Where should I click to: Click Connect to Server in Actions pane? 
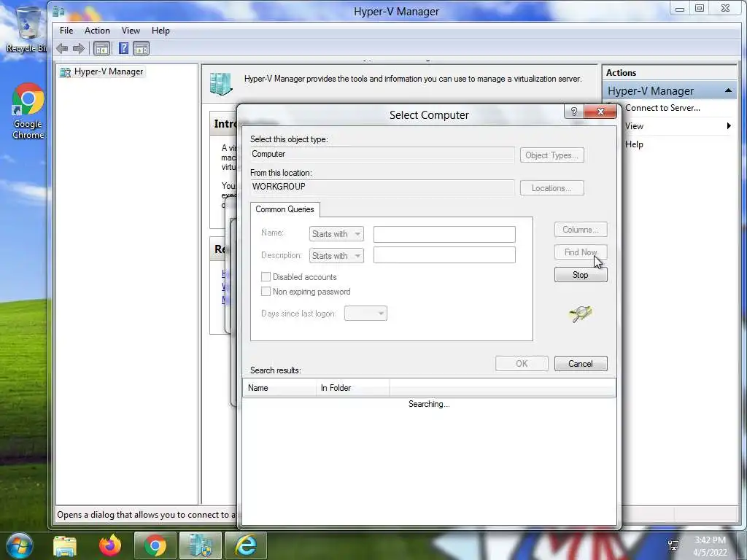click(662, 108)
